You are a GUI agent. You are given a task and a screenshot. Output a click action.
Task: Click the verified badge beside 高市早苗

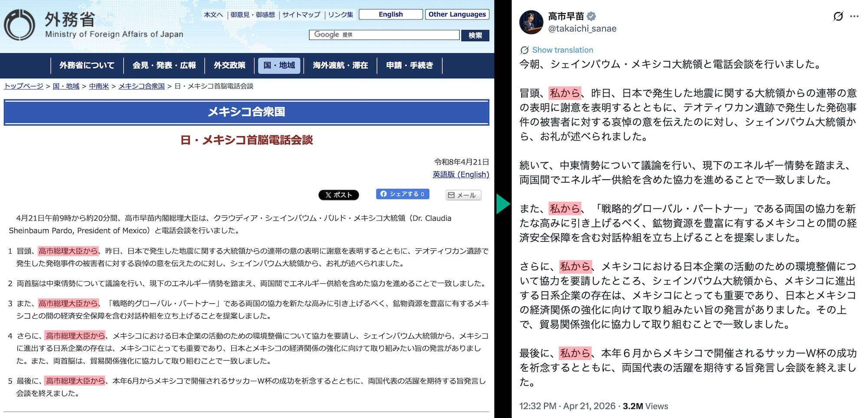click(591, 16)
